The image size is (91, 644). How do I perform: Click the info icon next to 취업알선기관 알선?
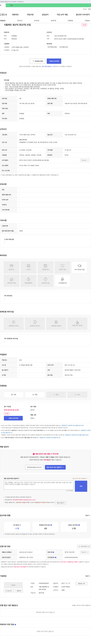tap(51, 525)
